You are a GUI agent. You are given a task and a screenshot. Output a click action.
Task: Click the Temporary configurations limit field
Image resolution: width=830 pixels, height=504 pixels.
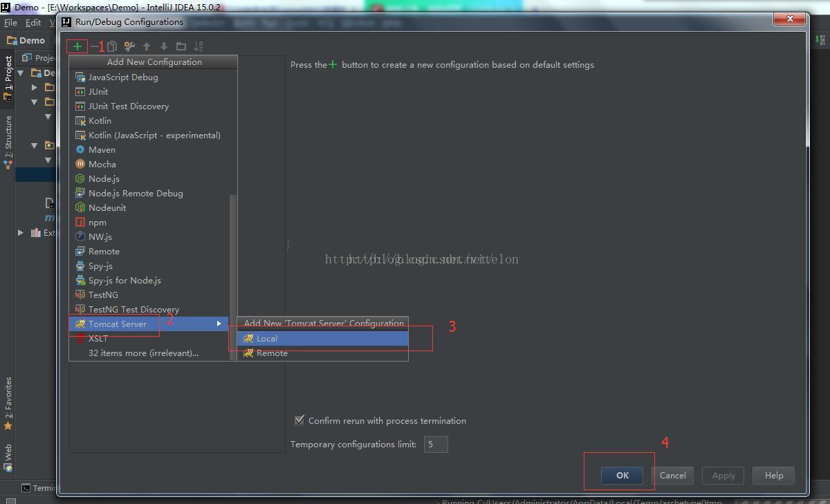pos(436,444)
